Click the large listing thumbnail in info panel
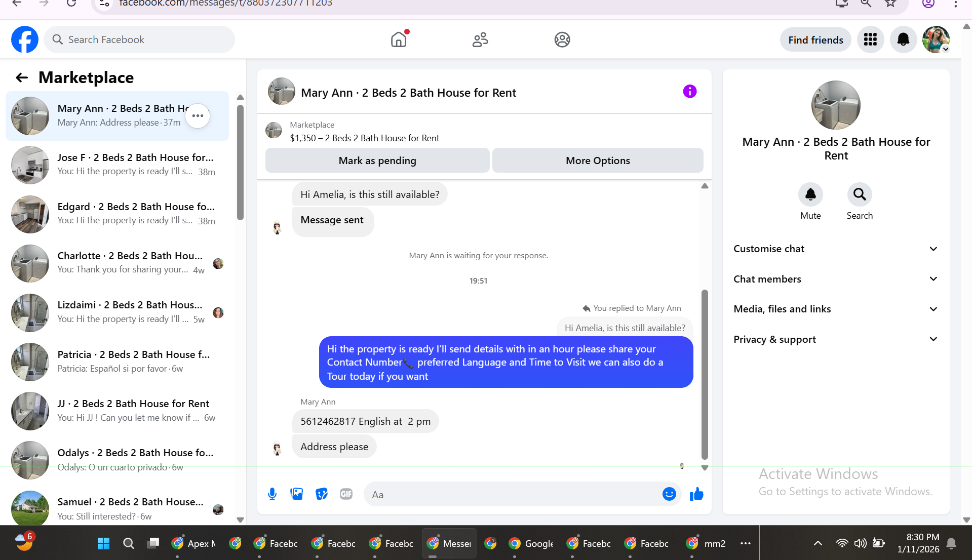972x560 pixels. pyautogui.click(x=836, y=105)
